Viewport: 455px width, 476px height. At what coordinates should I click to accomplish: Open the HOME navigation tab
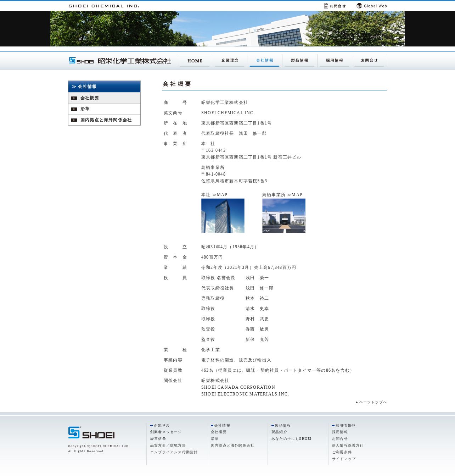[195, 61]
